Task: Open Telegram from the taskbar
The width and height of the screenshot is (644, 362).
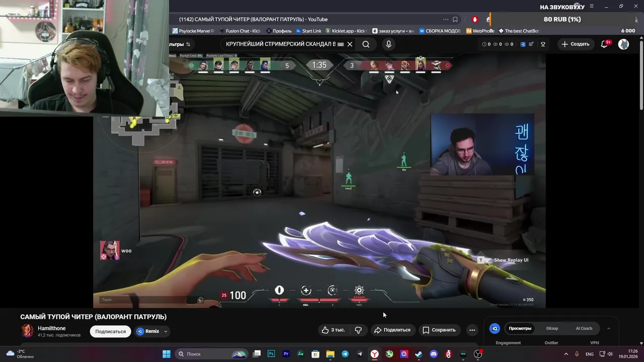Action: click(x=345, y=354)
